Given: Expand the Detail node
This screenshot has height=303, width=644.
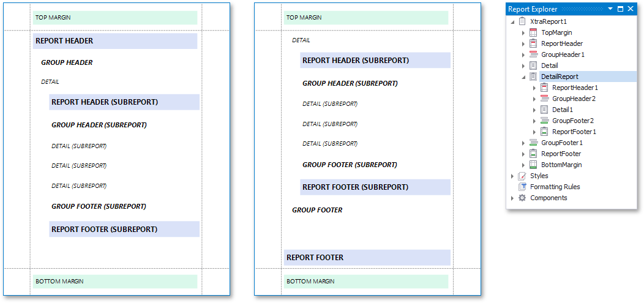Looking at the screenshot, I should [523, 65].
